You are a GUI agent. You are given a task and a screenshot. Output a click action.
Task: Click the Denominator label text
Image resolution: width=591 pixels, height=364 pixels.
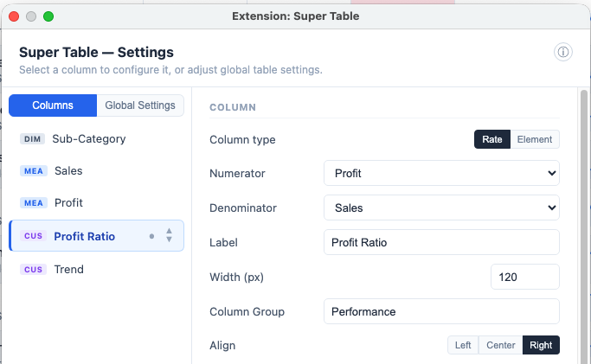243,208
